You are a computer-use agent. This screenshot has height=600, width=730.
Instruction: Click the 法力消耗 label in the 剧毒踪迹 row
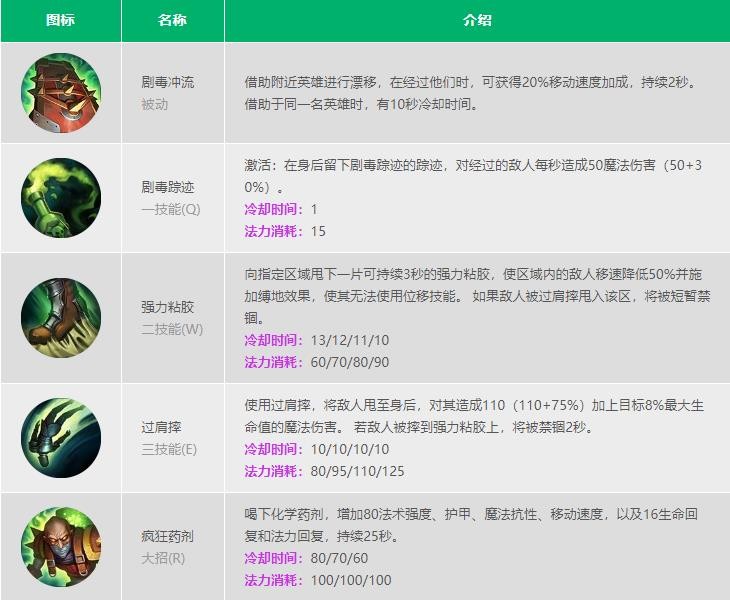point(274,231)
